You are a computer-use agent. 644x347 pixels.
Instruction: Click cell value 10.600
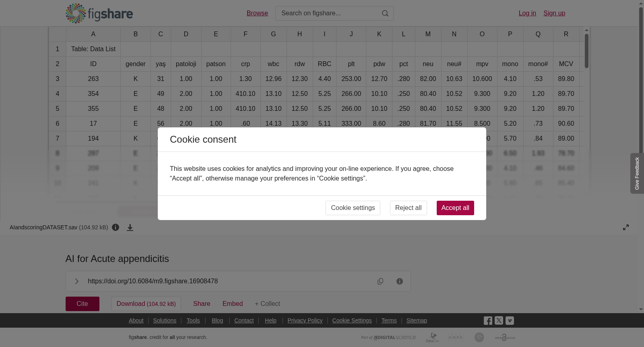pos(482,79)
